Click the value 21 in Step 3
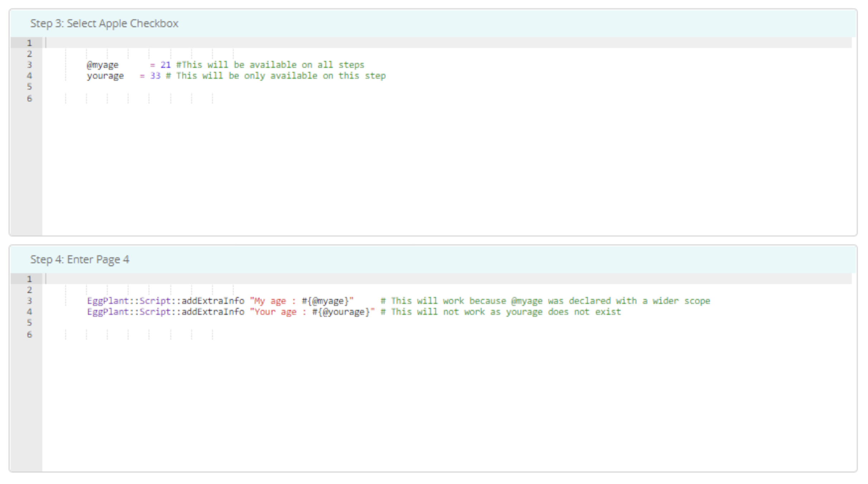This screenshot has height=484, width=868. point(165,65)
